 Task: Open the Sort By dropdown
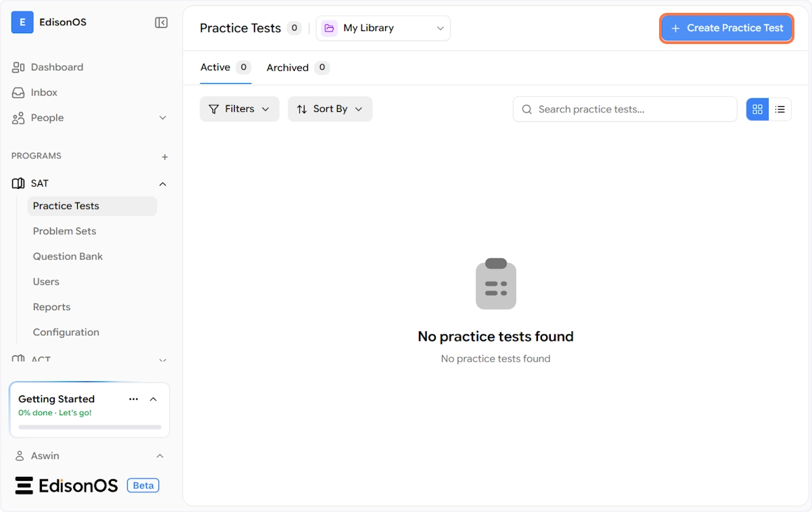[330, 109]
